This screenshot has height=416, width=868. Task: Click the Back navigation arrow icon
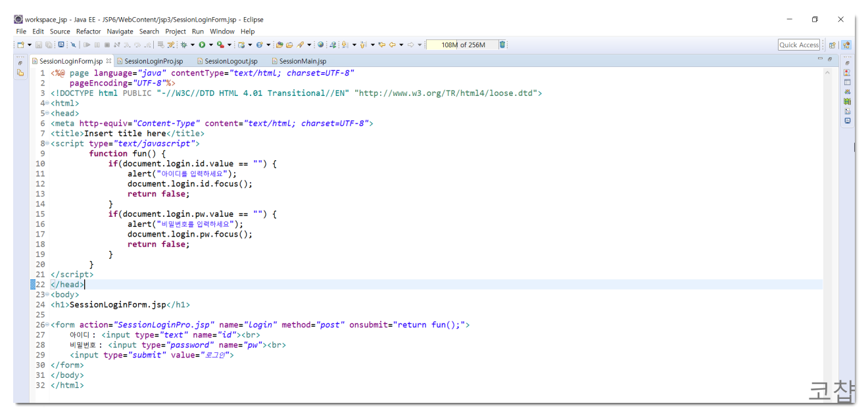(x=393, y=45)
